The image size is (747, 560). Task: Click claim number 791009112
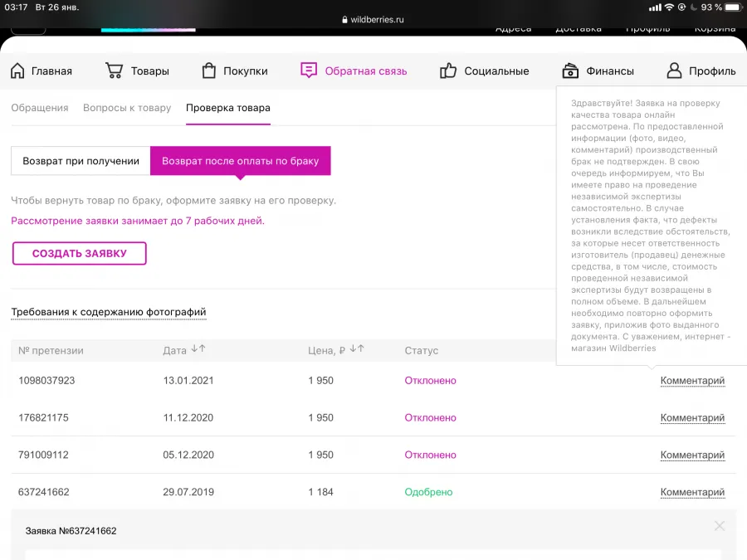click(x=43, y=455)
